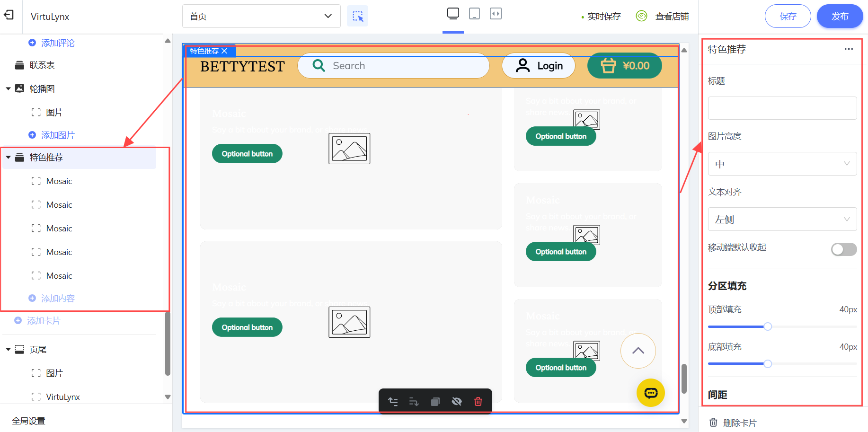This screenshot has height=432, width=868.
Task: Collapse the 页尾 section arrow
Action: [x=8, y=350]
